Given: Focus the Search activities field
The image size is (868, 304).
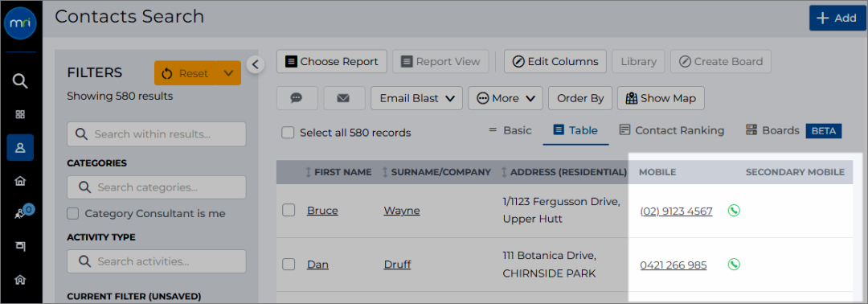Looking at the screenshot, I should pyautogui.click(x=157, y=261).
